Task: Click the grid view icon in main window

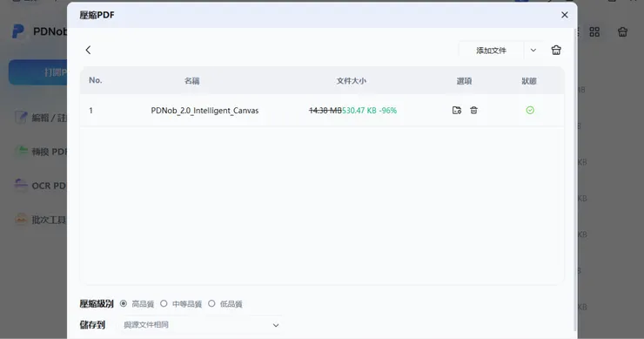Action: 594,32
